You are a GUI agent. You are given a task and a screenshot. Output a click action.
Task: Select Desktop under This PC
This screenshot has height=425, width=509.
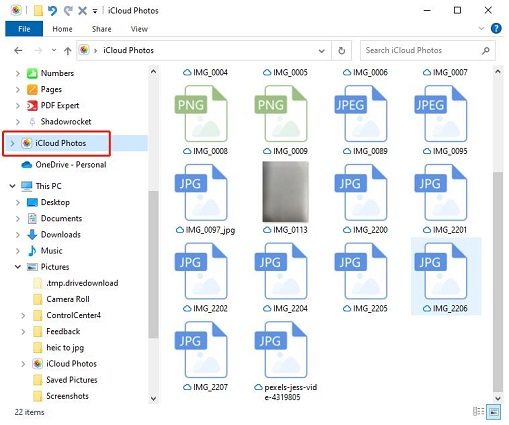click(x=55, y=202)
